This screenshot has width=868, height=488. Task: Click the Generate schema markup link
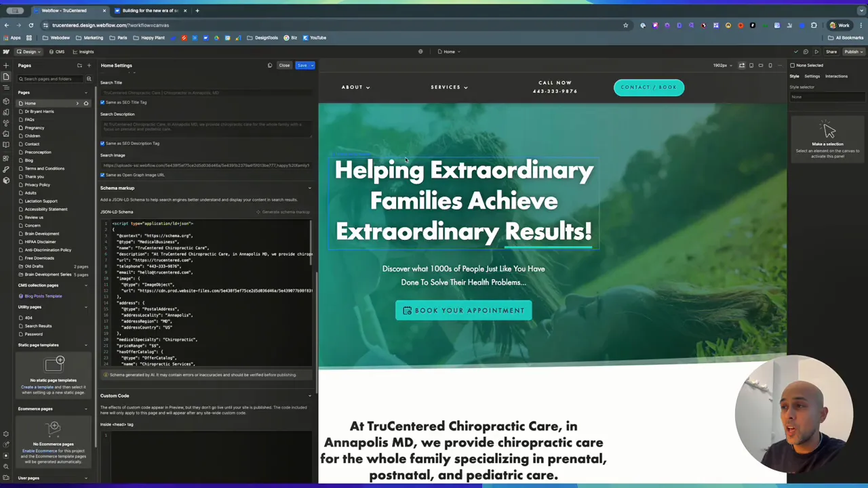[283, 211]
